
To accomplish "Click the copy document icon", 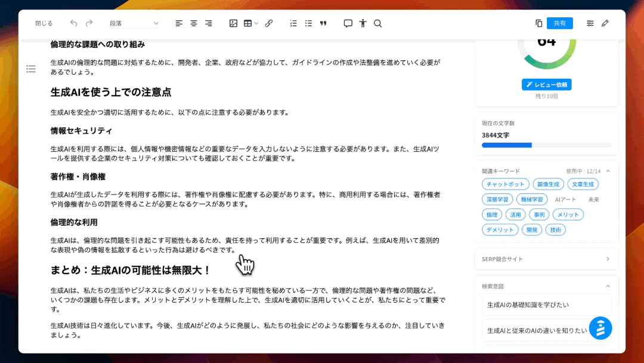I will [x=539, y=23].
